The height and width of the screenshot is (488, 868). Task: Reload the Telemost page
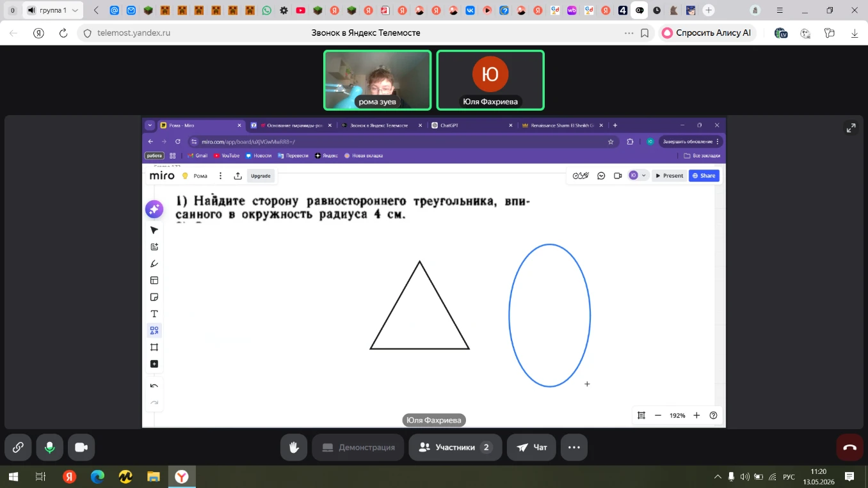(x=63, y=33)
